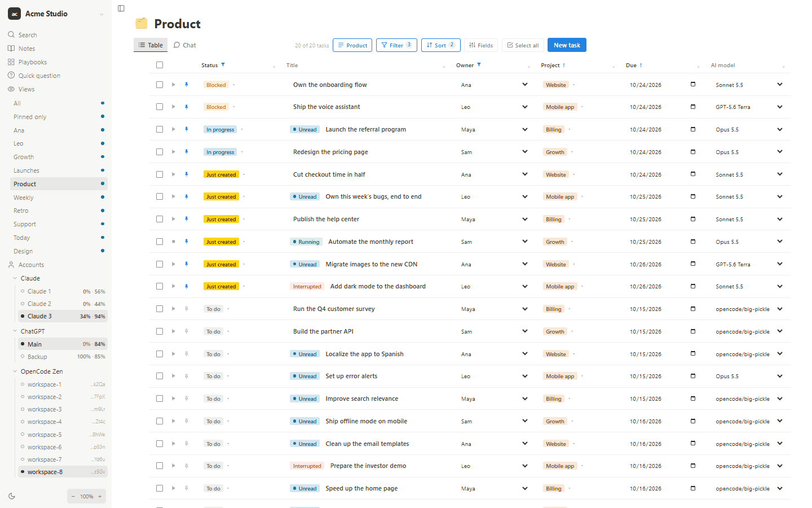
Task: Collapse the OpenCode Zen group
Action: pyautogui.click(x=15, y=371)
